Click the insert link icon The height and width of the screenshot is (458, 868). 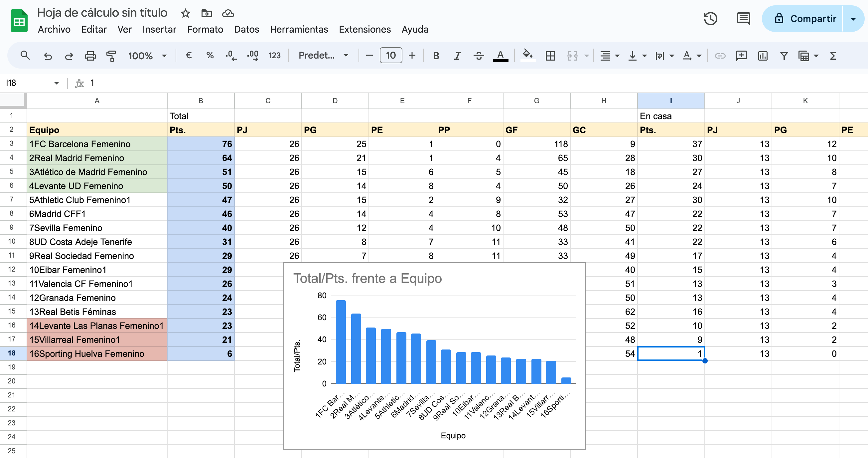[x=720, y=56]
